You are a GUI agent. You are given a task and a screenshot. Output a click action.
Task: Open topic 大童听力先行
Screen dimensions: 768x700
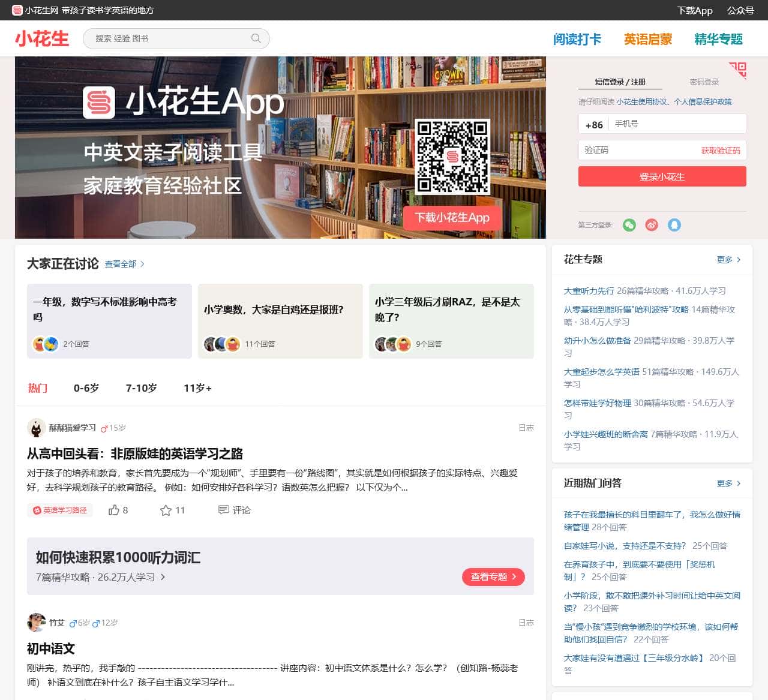click(589, 291)
